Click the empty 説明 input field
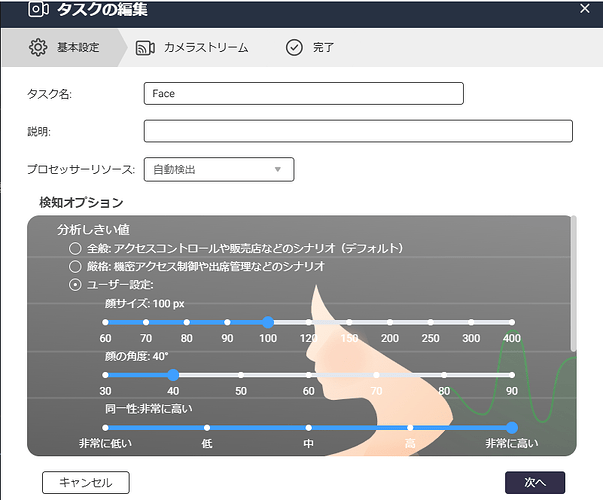The image size is (603, 500). 358,131
